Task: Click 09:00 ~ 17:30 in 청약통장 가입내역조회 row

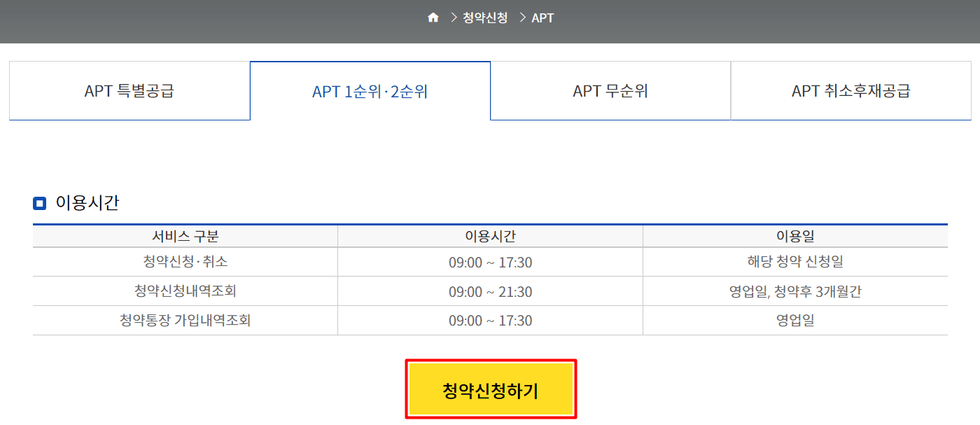Action: coord(491,321)
